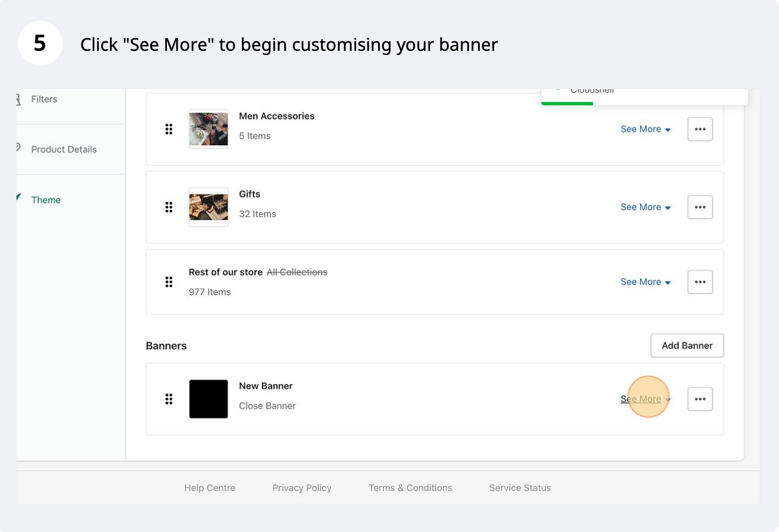This screenshot has width=779, height=532.
Task: Grab the drag handle for New Banner
Action: click(169, 399)
